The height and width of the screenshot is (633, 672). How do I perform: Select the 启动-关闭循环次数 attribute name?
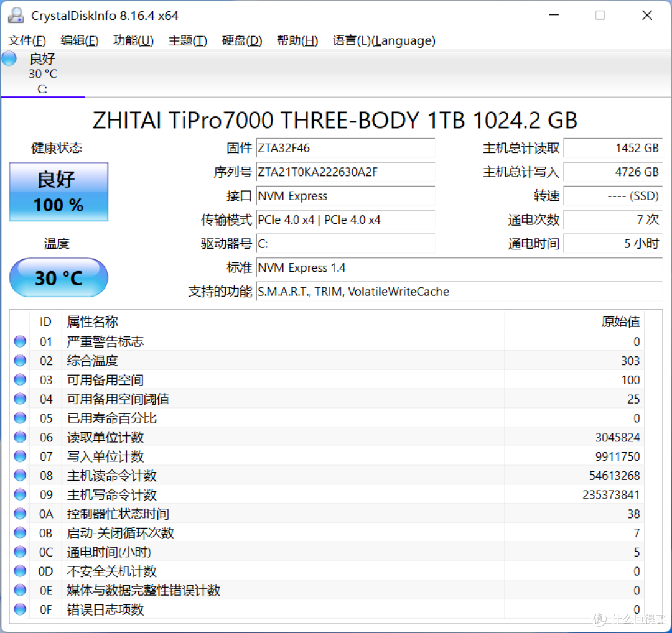click(121, 534)
